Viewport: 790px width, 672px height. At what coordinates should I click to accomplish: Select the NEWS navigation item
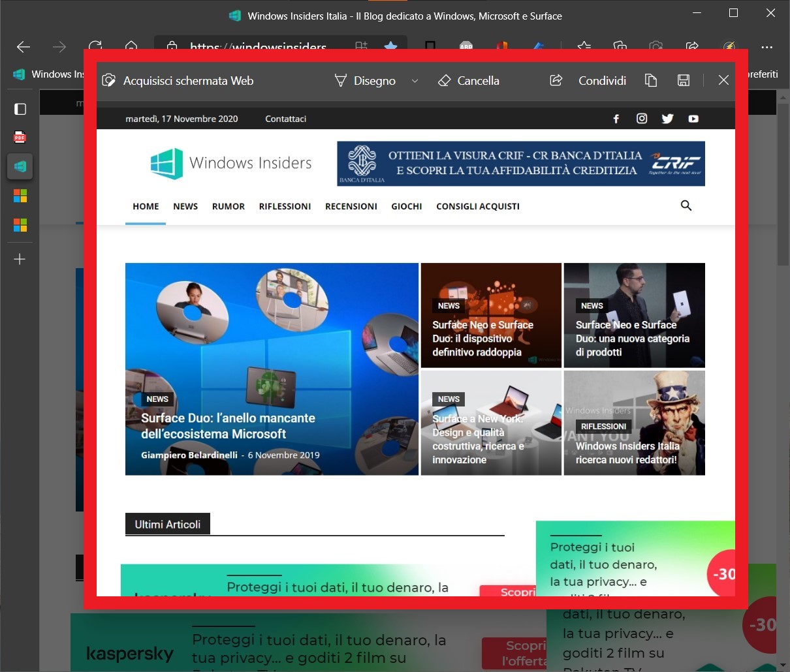point(185,206)
